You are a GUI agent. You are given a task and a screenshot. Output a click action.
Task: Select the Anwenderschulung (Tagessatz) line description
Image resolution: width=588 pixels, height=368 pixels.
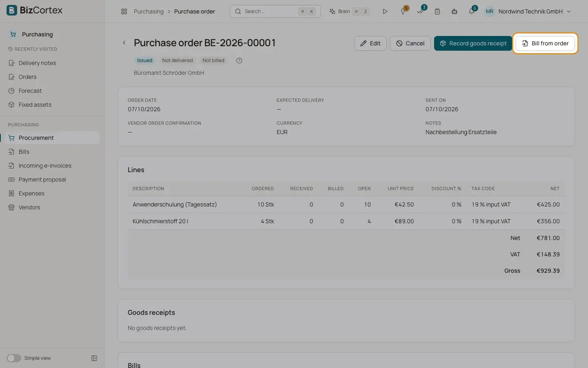pos(175,204)
